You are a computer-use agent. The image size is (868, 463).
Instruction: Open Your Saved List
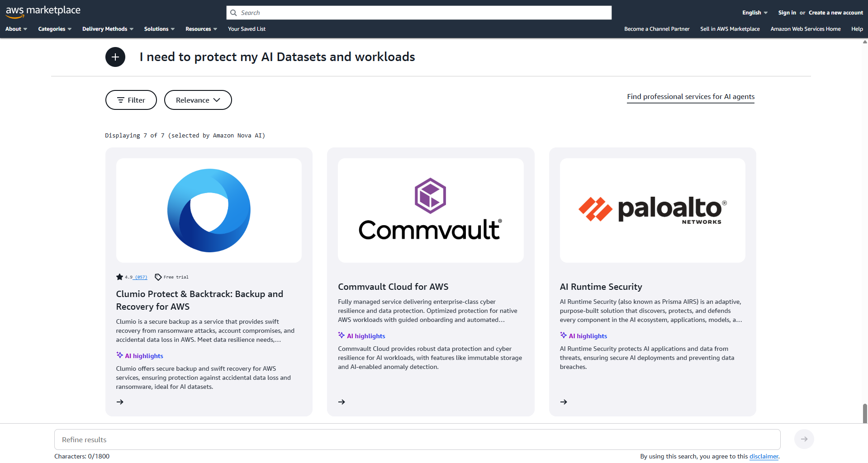[x=247, y=29]
